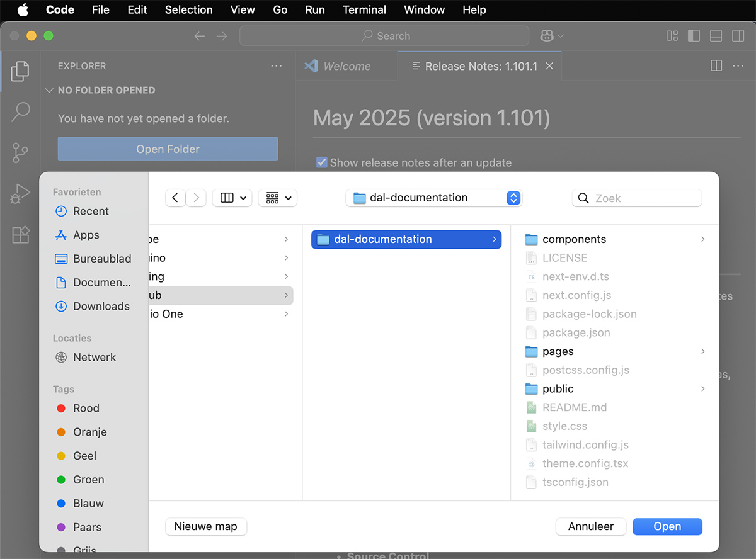This screenshot has width=756, height=559.
Task: Go forward with title bar right arrow
Action: click(222, 36)
